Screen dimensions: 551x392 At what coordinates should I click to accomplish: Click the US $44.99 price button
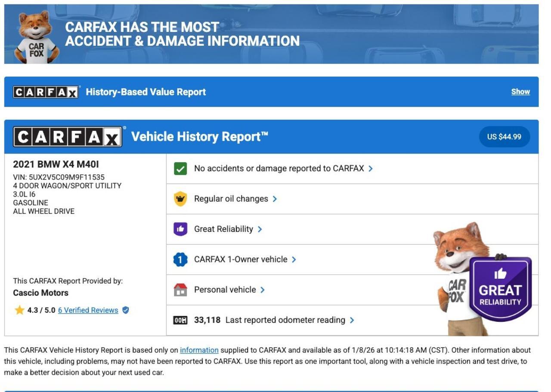pos(504,137)
